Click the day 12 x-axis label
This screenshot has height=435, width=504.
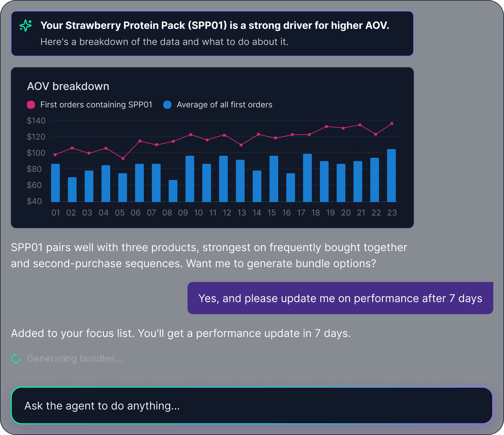pyautogui.click(x=227, y=213)
